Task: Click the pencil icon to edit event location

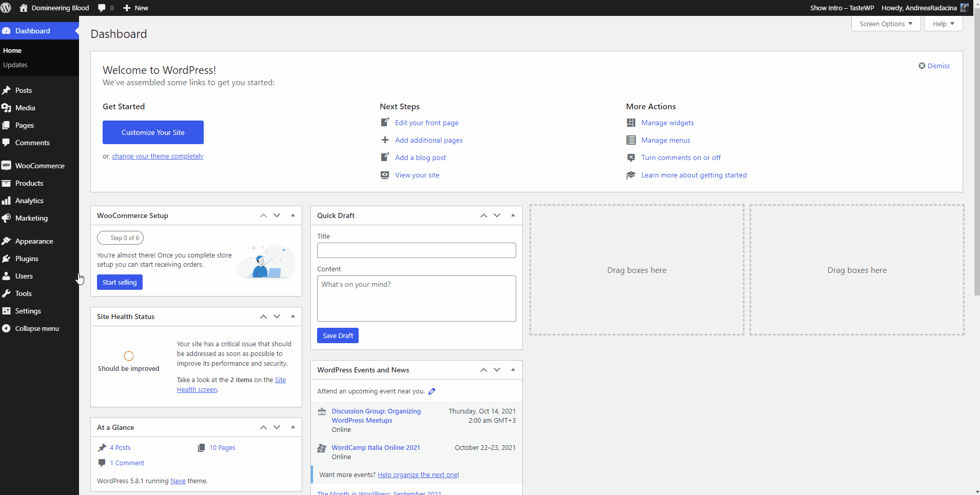Action: point(432,391)
